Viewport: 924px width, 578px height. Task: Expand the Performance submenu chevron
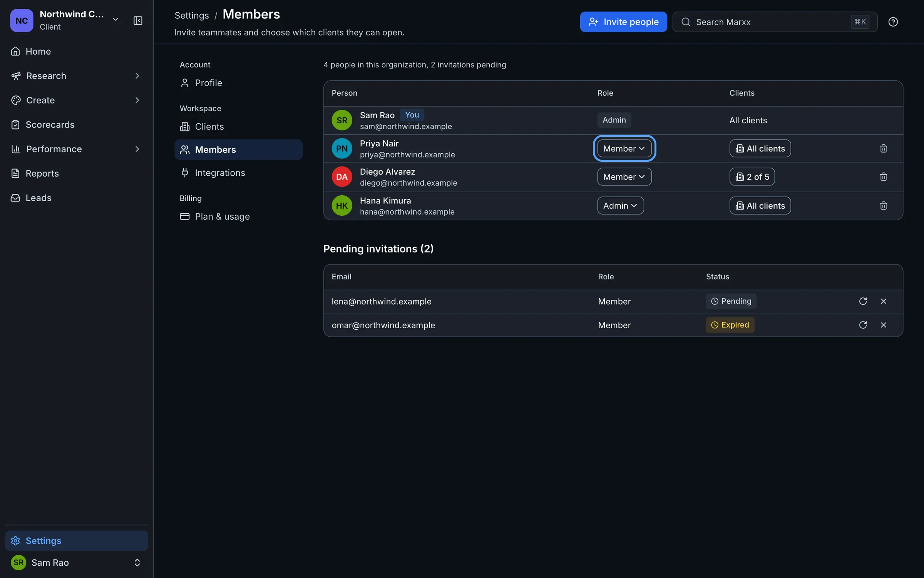pos(137,149)
